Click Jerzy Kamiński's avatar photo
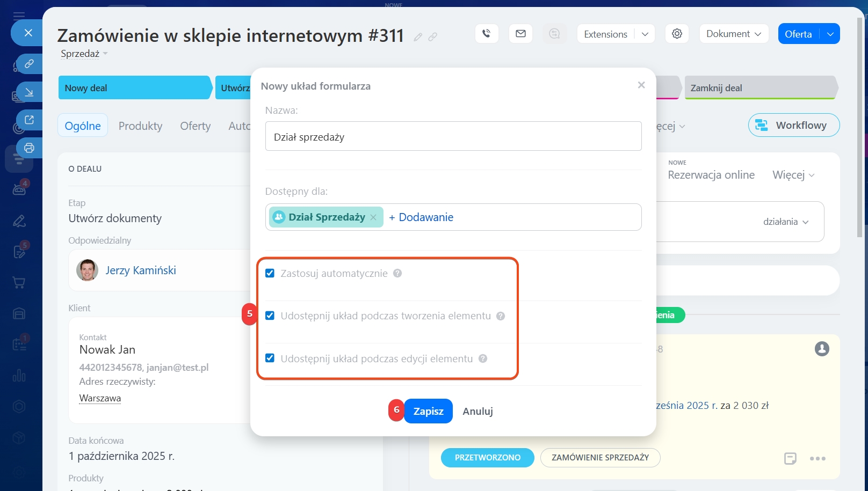Screen dimensions: 868x491 click(x=87, y=270)
